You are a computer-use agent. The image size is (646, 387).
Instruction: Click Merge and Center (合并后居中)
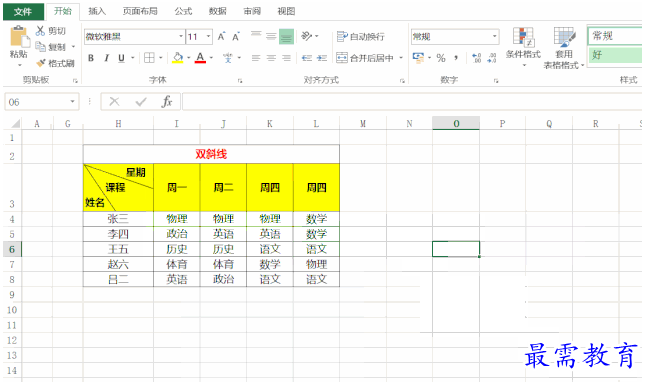365,58
